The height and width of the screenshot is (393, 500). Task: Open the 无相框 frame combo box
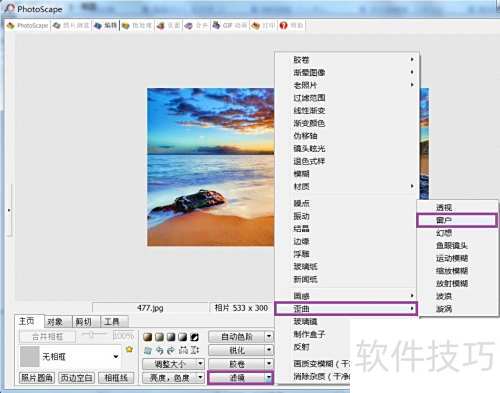70,356
